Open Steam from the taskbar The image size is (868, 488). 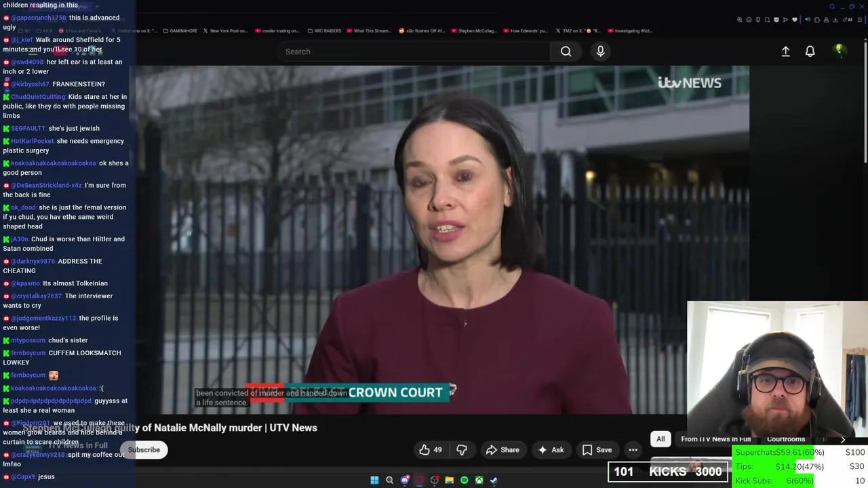click(x=494, y=480)
